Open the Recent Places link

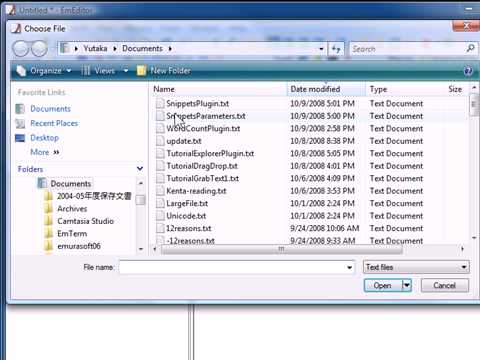pyautogui.click(x=54, y=123)
